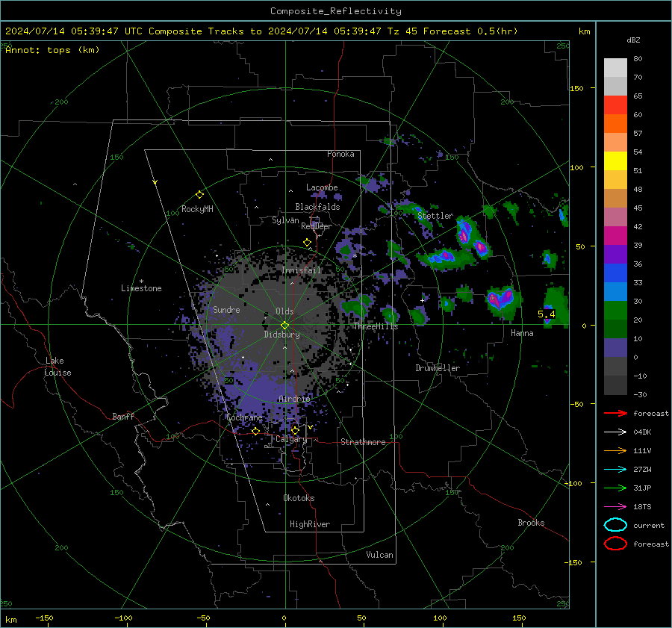Click the Lake Louise label
Screen dimensions: 672x628
pyautogui.click(x=58, y=367)
